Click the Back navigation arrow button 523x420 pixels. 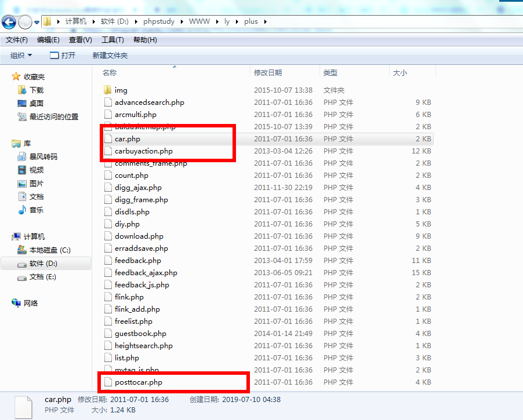(9, 22)
